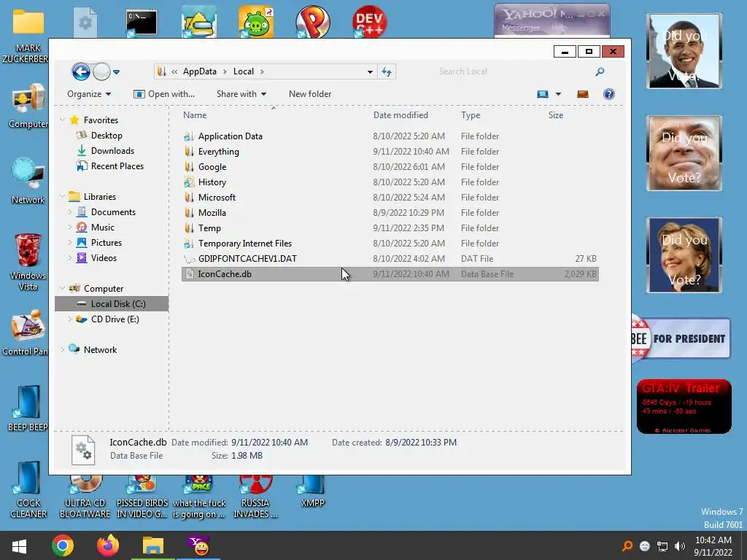
Task: Click the Windows Start button
Action: coord(20,545)
